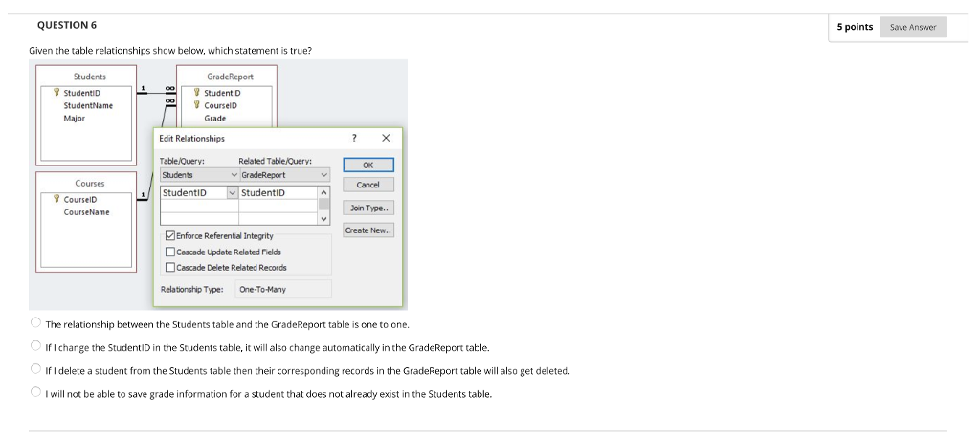Viewport: 980px width, 439px height.
Task: Select Major field in Students table
Action: (x=74, y=118)
